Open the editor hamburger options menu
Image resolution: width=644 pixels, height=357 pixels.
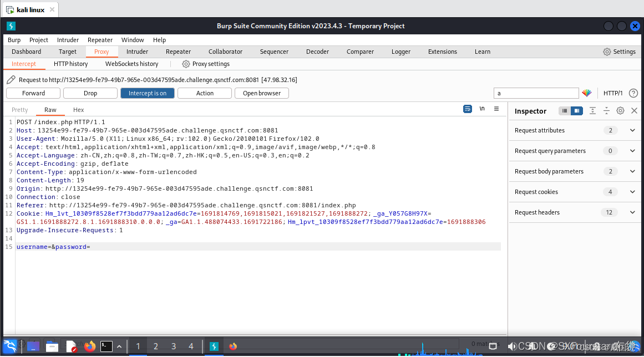click(x=496, y=109)
